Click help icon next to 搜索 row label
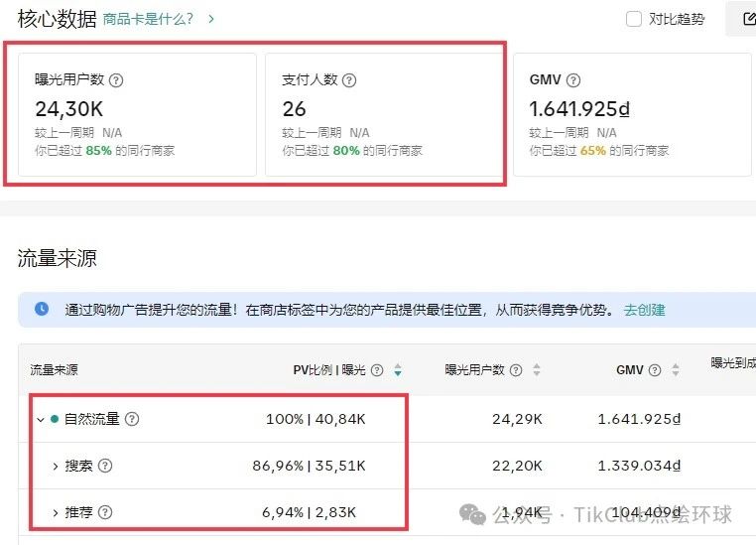This screenshot has height=545, width=756. point(105,466)
